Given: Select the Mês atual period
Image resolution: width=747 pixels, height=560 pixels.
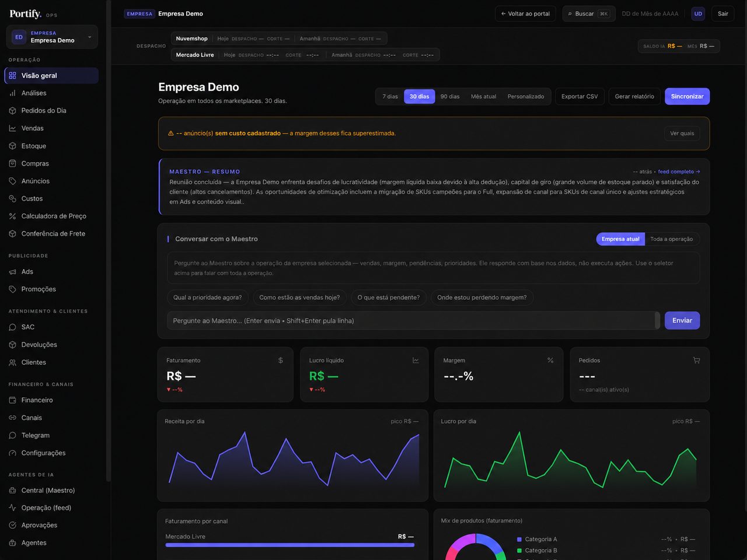Looking at the screenshot, I should click(x=484, y=97).
